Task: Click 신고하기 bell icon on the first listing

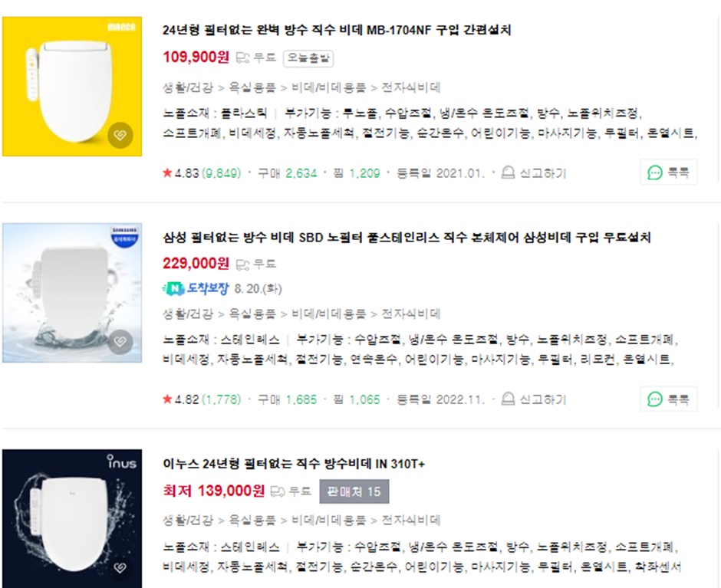Action: (508, 172)
